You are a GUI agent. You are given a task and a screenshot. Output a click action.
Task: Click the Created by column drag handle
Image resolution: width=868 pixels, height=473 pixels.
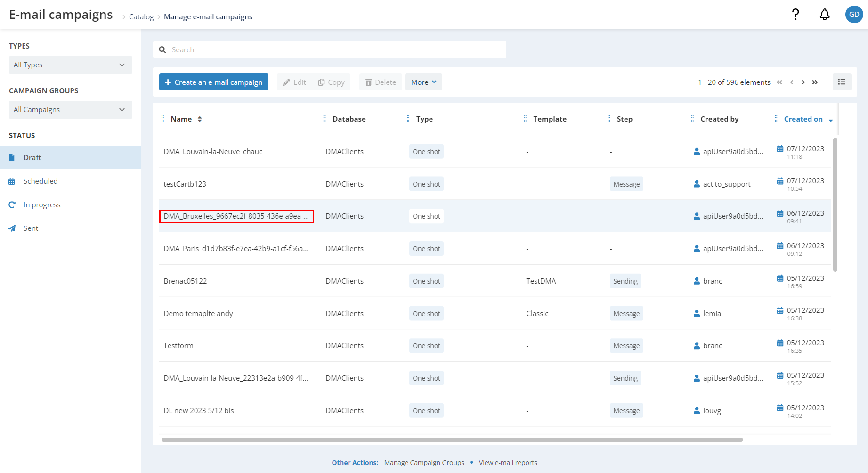pos(692,119)
